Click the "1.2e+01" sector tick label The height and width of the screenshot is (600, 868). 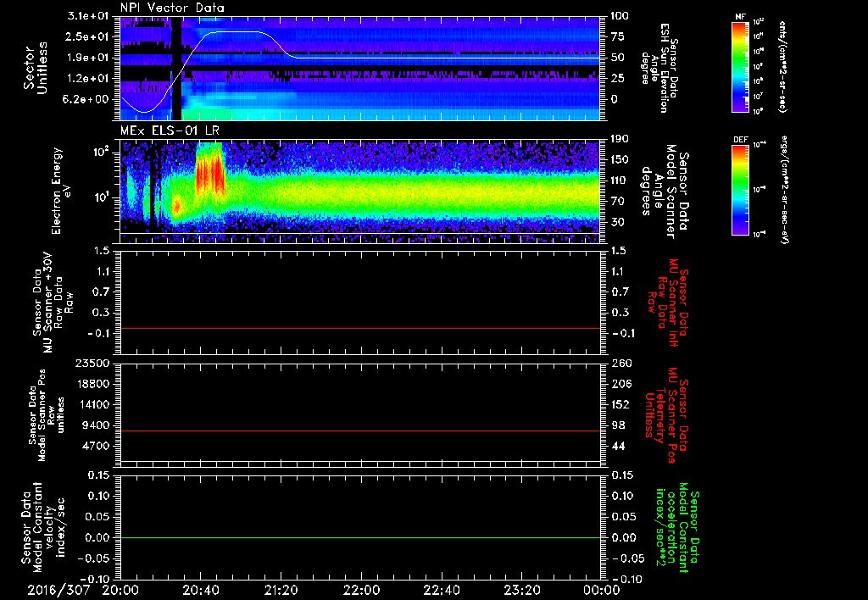click(x=88, y=79)
